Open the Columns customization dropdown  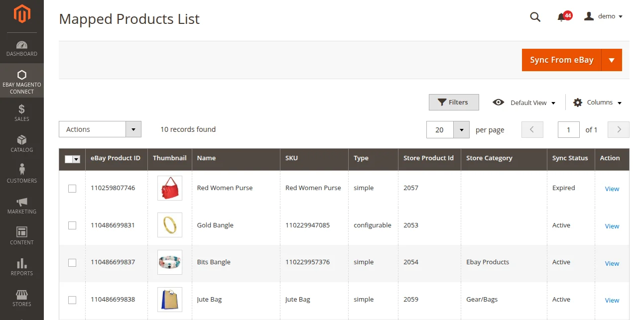pos(597,103)
